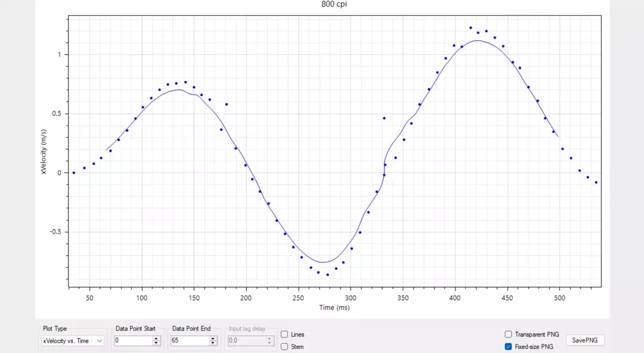Click the outlier data point near 330 ms
Image resolution: width=644 pixels, height=353 pixels.
pos(384,118)
